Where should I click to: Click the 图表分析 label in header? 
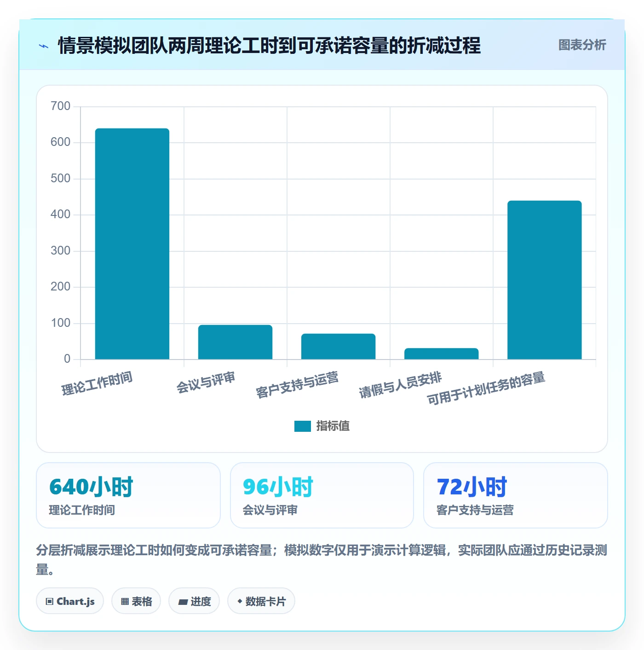pos(582,45)
